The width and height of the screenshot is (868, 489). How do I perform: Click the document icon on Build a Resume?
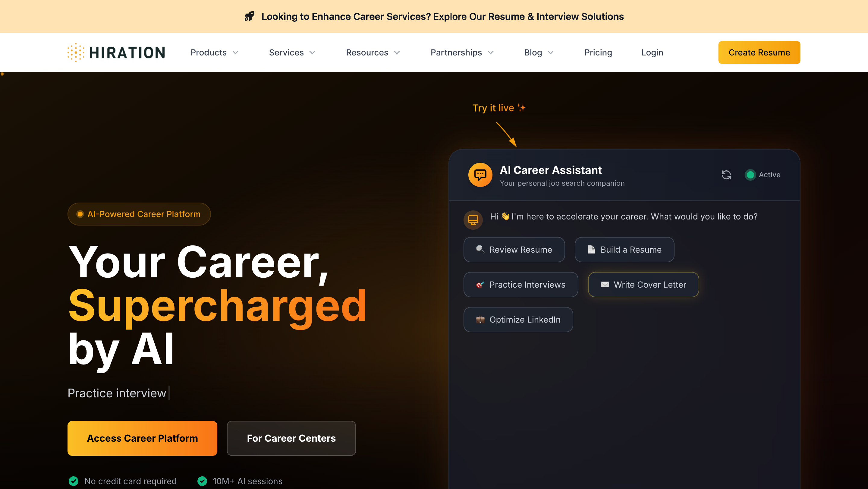click(591, 249)
